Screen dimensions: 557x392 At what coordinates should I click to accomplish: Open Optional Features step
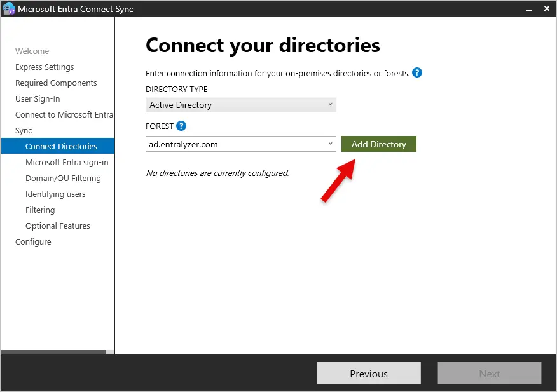58,226
